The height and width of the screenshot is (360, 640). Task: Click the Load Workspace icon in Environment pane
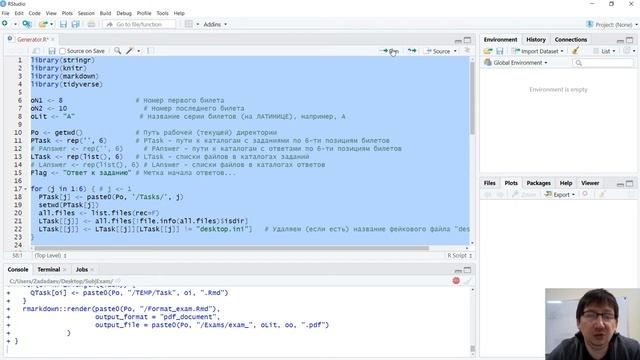coord(488,51)
